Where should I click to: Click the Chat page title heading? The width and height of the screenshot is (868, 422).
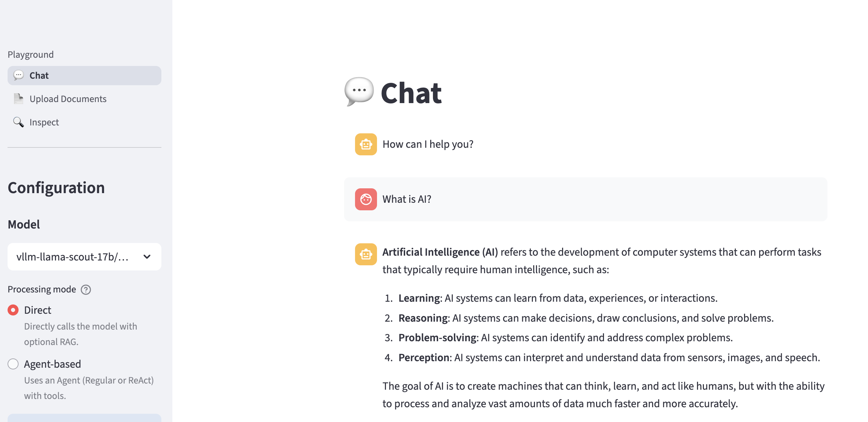411,93
